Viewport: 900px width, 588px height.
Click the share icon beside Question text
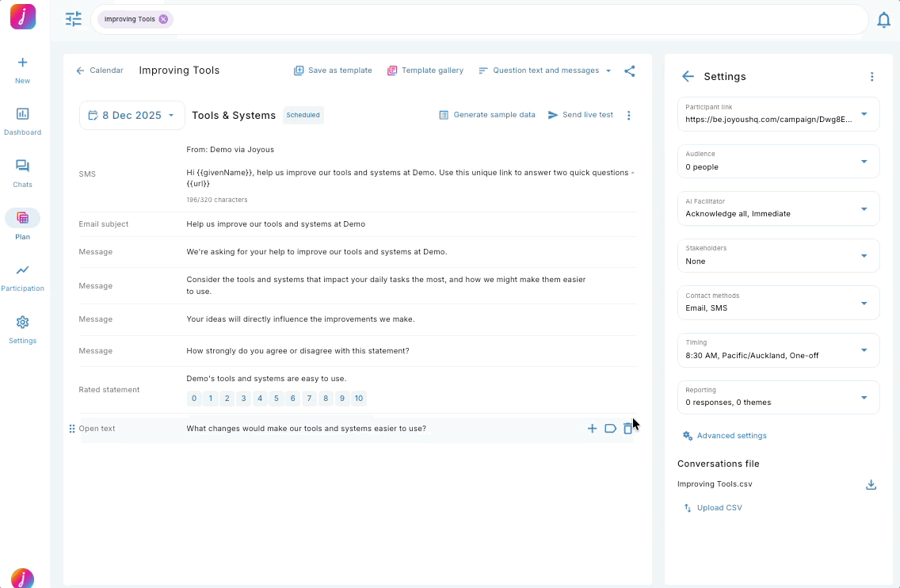point(630,71)
